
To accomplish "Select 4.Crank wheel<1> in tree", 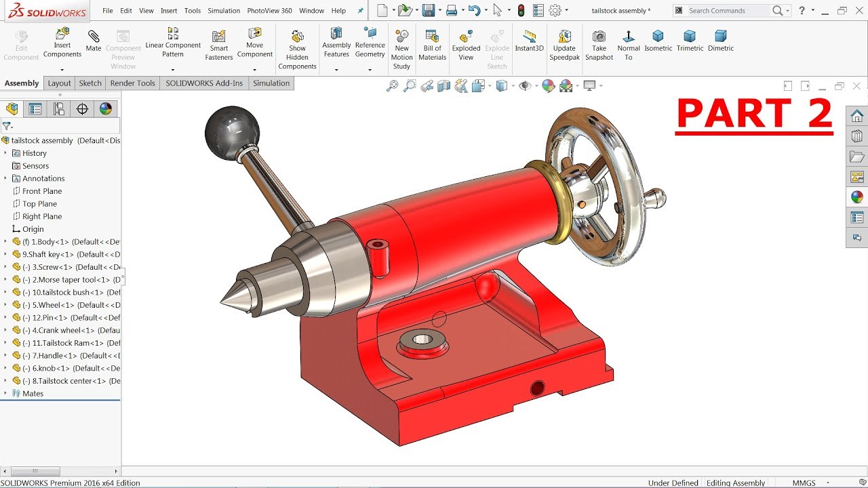I will (x=66, y=331).
